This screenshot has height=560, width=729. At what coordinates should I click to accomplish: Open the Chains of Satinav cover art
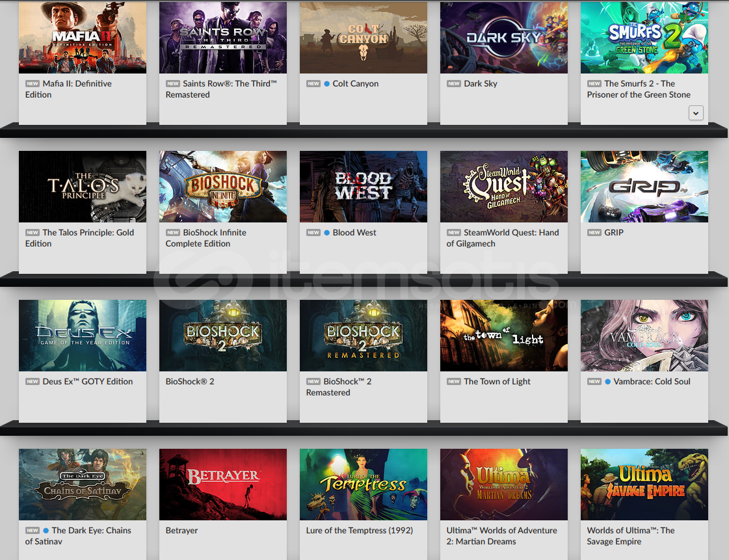83,484
